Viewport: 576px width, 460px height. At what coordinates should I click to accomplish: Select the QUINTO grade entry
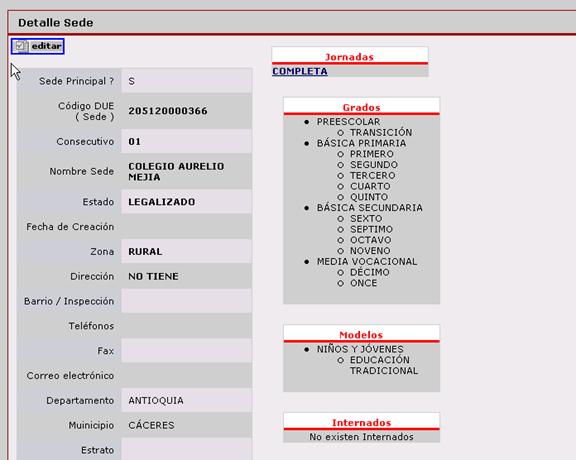point(369,197)
